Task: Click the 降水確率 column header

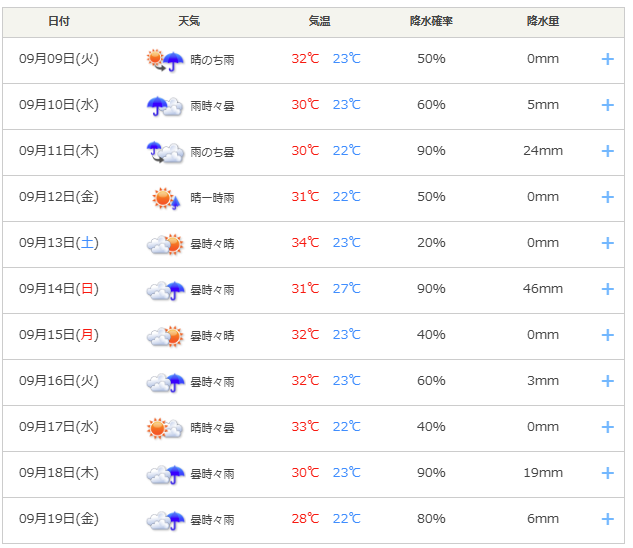Action: [431, 21]
